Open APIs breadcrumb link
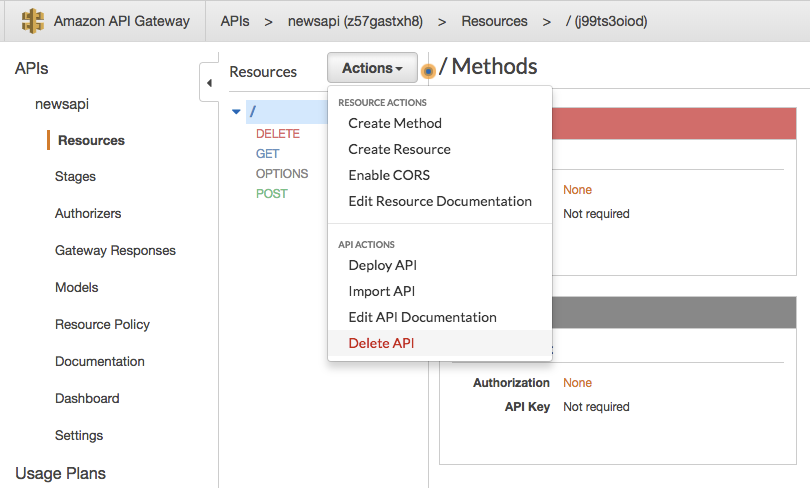 coord(235,21)
